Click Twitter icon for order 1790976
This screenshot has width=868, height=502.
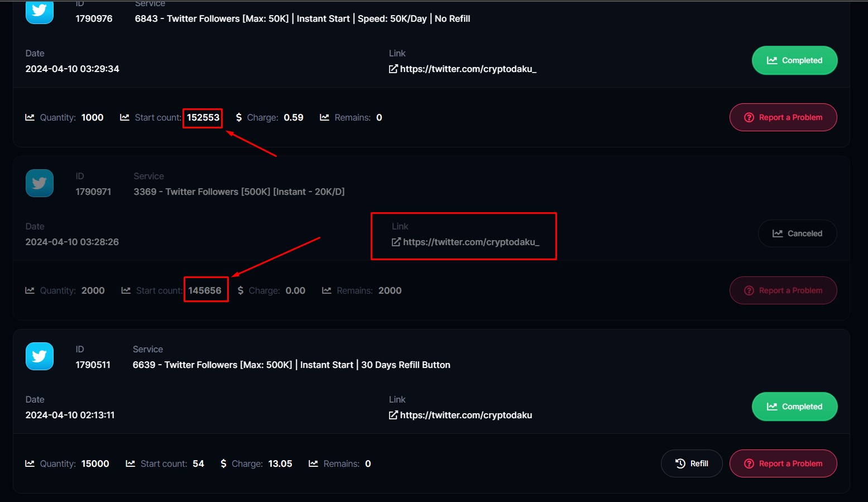point(40,12)
